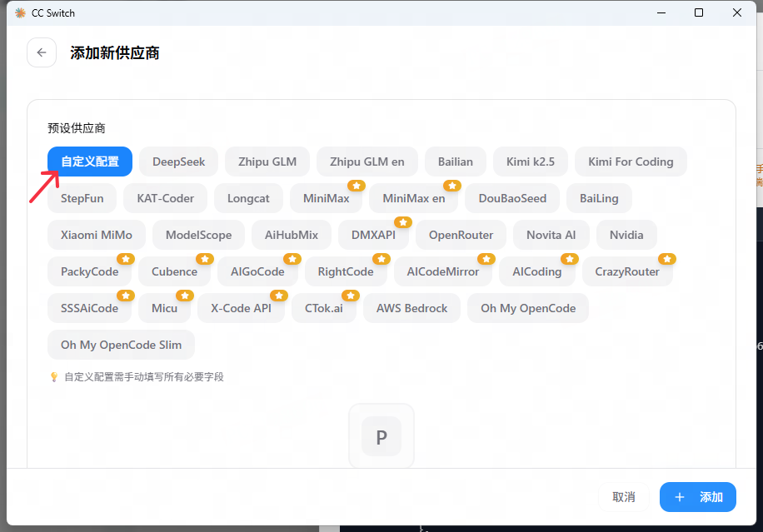
Task: Choose the Bailian preset
Action: (456, 162)
